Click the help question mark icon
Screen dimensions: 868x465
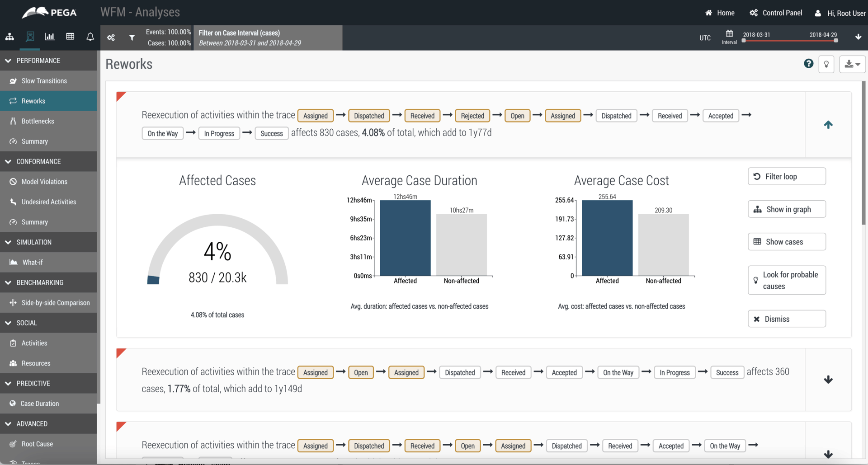click(x=808, y=64)
